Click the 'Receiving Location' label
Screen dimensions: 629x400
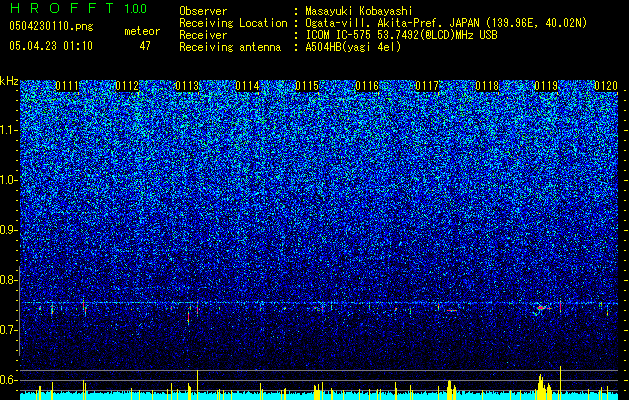pyautogui.click(x=233, y=23)
